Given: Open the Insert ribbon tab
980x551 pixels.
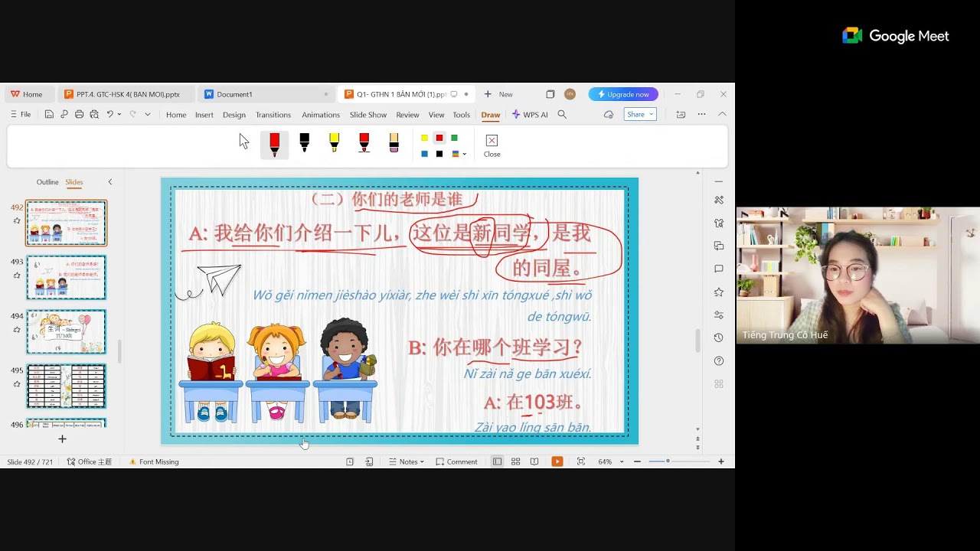Looking at the screenshot, I should 204,115.
